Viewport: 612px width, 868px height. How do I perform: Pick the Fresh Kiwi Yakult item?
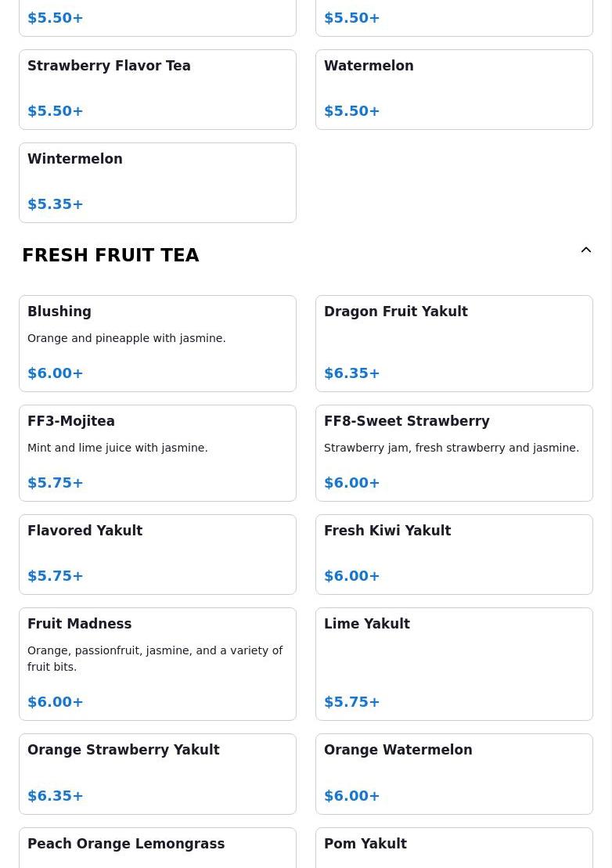454,554
